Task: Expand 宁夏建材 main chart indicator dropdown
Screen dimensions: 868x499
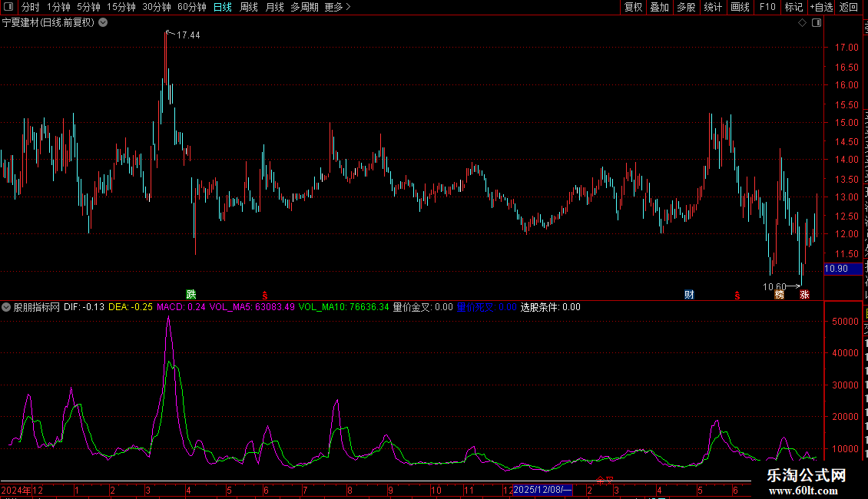Action: point(103,23)
